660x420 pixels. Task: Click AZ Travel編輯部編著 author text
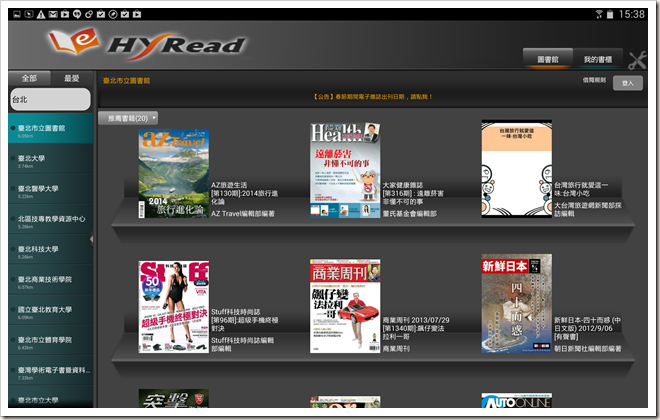[x=243, y=214]
